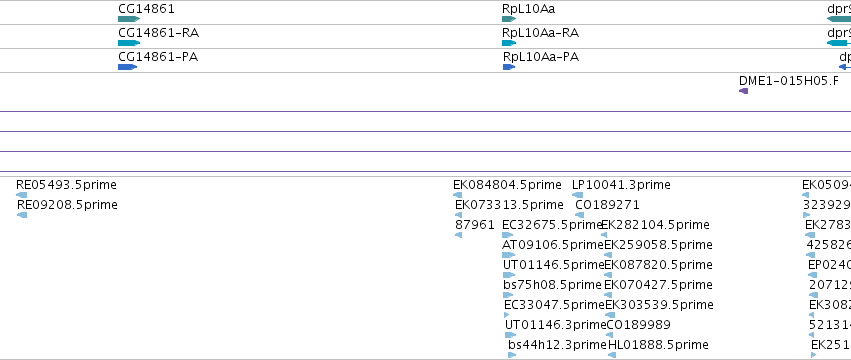The image size is (851, 360).
Task: Click the purple DME1-015H05.F arrow glyph
Action: pyautogui.click(x=744, y=91)
